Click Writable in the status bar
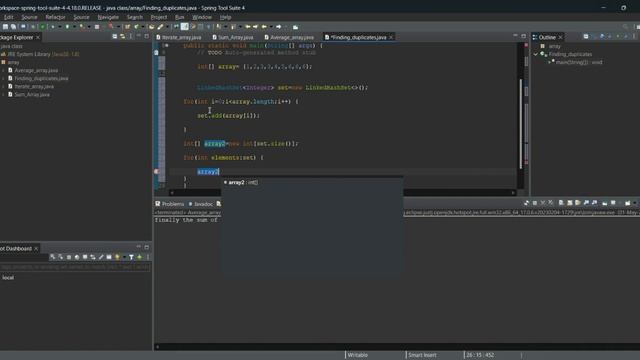This screenshot has height=360, width=640. (358, 355)
